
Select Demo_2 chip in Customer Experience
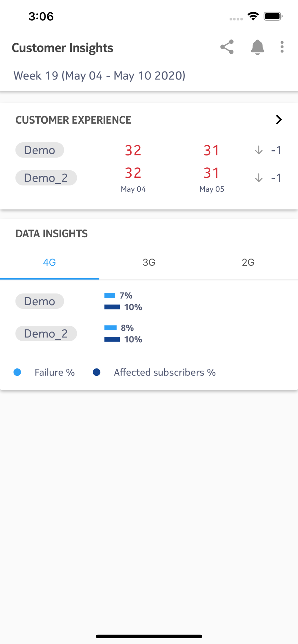[46, 178]
